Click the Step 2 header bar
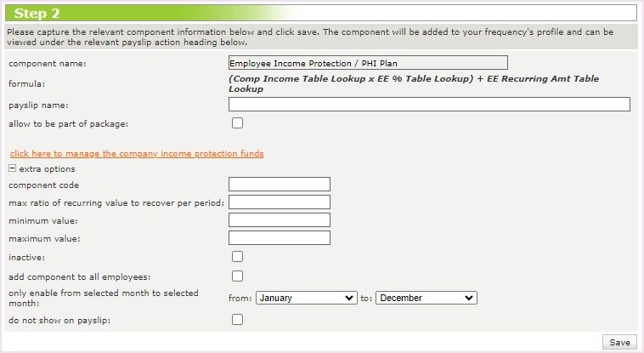Viewport: 644px width, 353px height. [321, 14]
